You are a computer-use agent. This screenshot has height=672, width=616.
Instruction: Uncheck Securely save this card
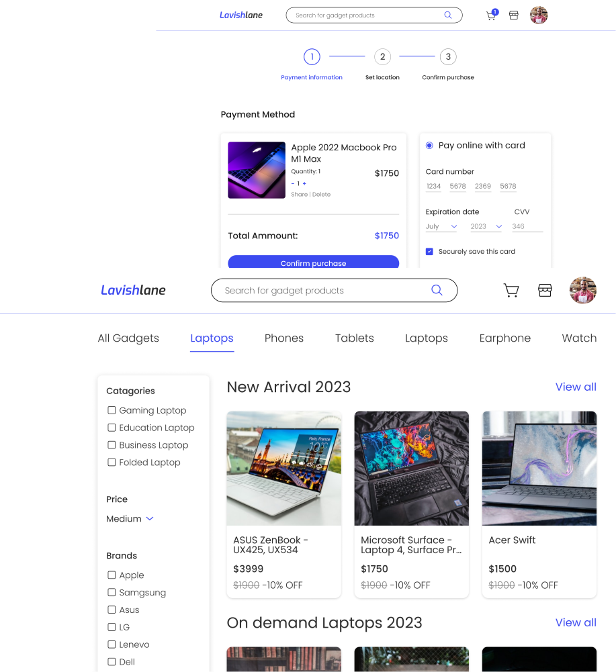429,251
